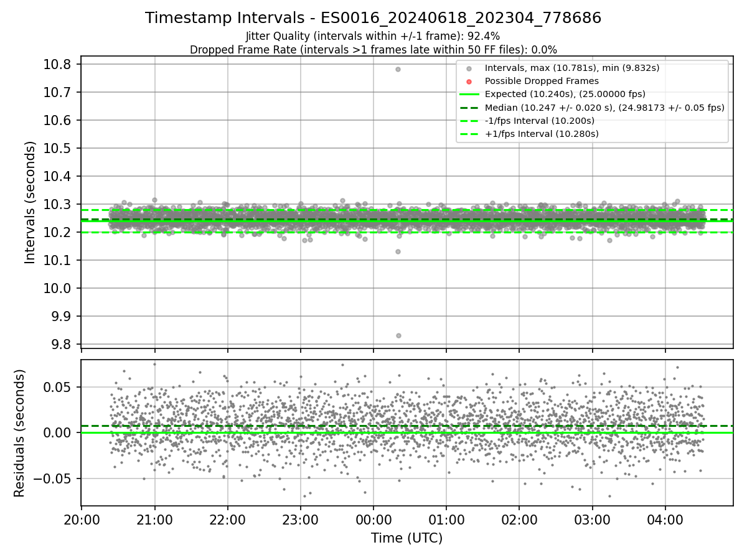Click the red dot marker in legend
The width and height of the screenshot is (747, 560).
click(469, 82)
